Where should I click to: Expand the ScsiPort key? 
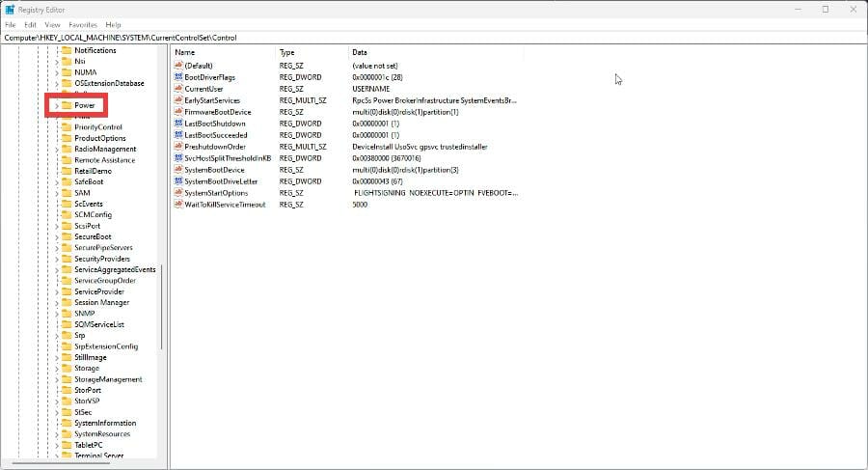click(x=57, y=226)
